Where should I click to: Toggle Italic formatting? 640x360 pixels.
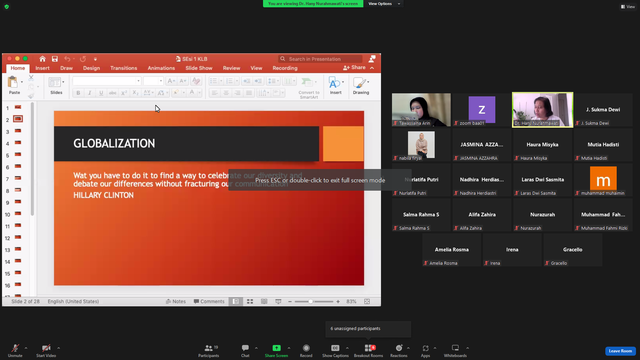[x=89, y=93]
